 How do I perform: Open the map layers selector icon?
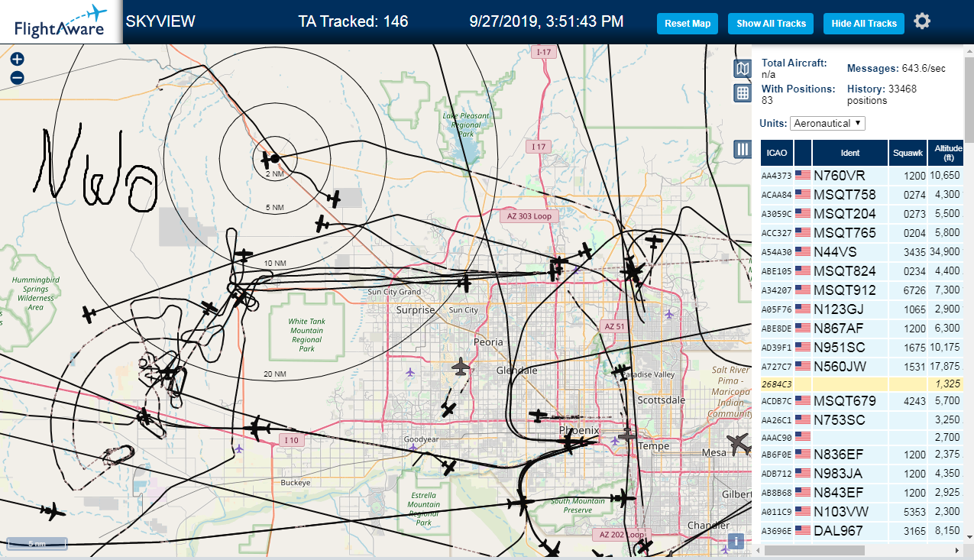[742, 70]
